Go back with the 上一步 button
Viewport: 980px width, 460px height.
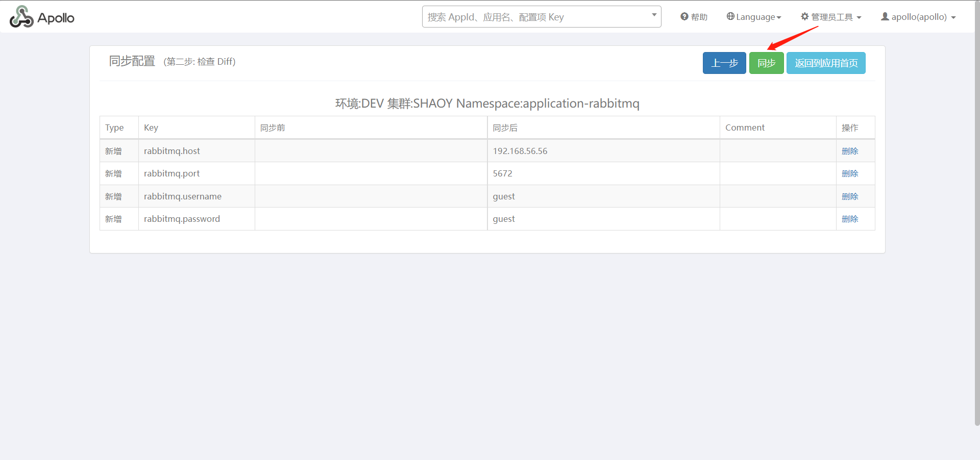point(724,63)
